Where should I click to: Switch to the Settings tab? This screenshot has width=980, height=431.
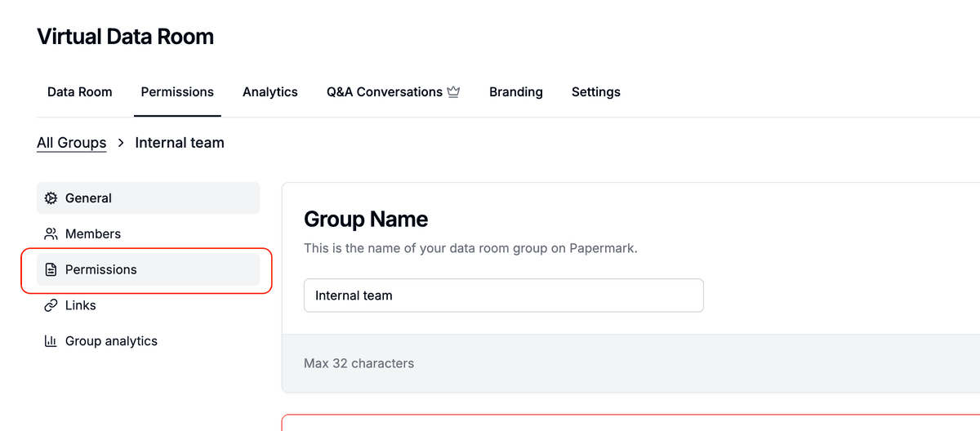pyautogui.click(x=595, y=92)
